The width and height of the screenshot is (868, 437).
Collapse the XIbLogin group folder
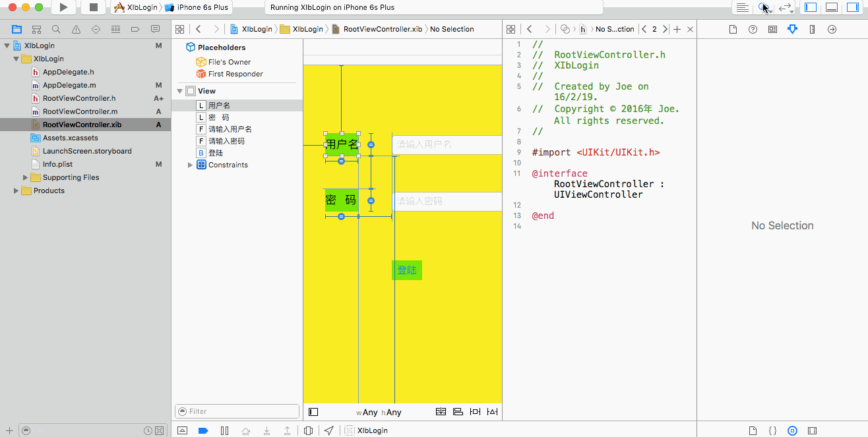click(x=16, y=59)
